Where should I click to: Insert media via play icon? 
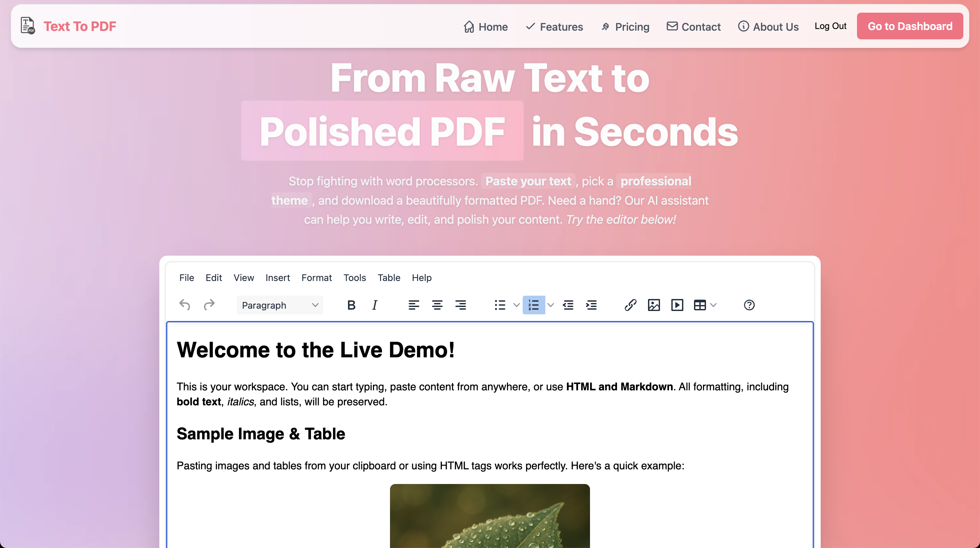coord(677,305)
